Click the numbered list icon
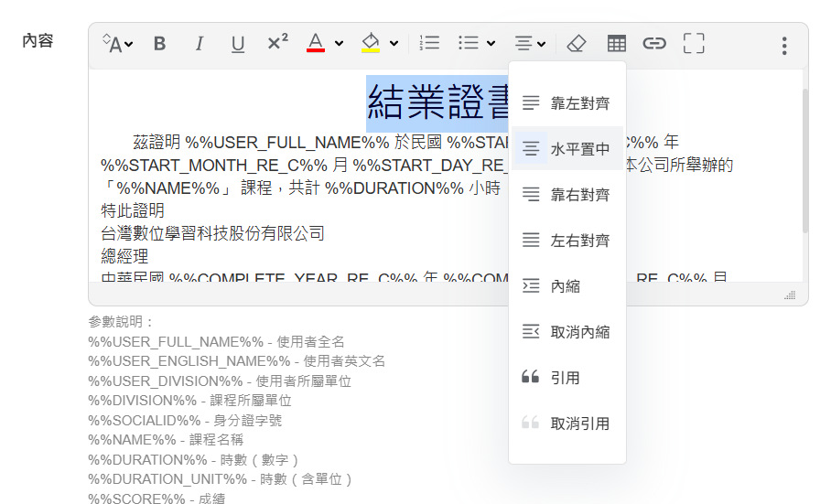Viewport: 831px width, 504px height. pos(429,43)
